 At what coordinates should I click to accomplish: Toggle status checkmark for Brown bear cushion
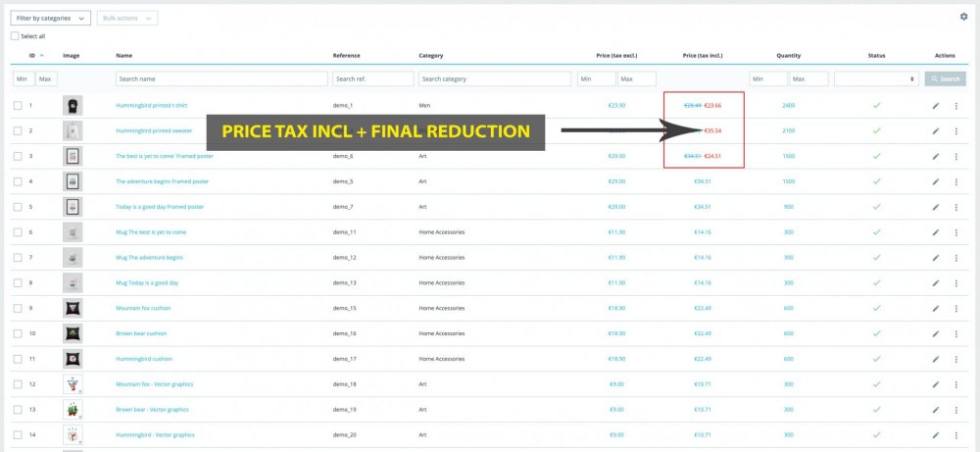876,333
